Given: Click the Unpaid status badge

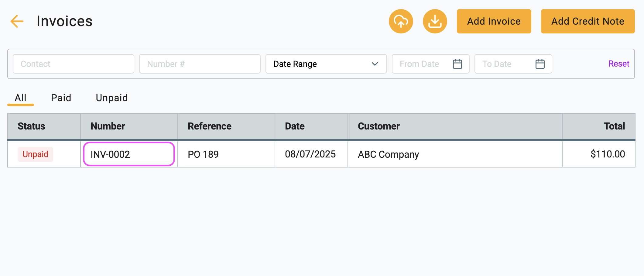Looking at the screenshot, I should pos(35,154).
